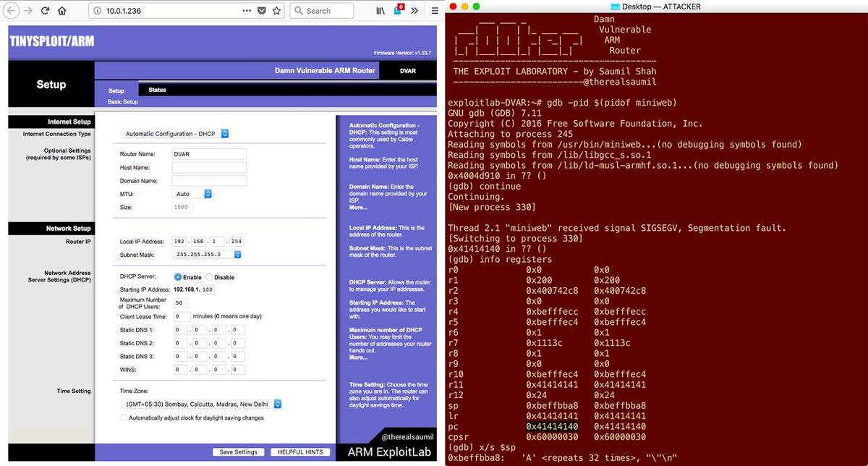The width and height of the screenshot is (868, 466).
Task: Click the DVAR header label
Action: click(x=408, y=71)
